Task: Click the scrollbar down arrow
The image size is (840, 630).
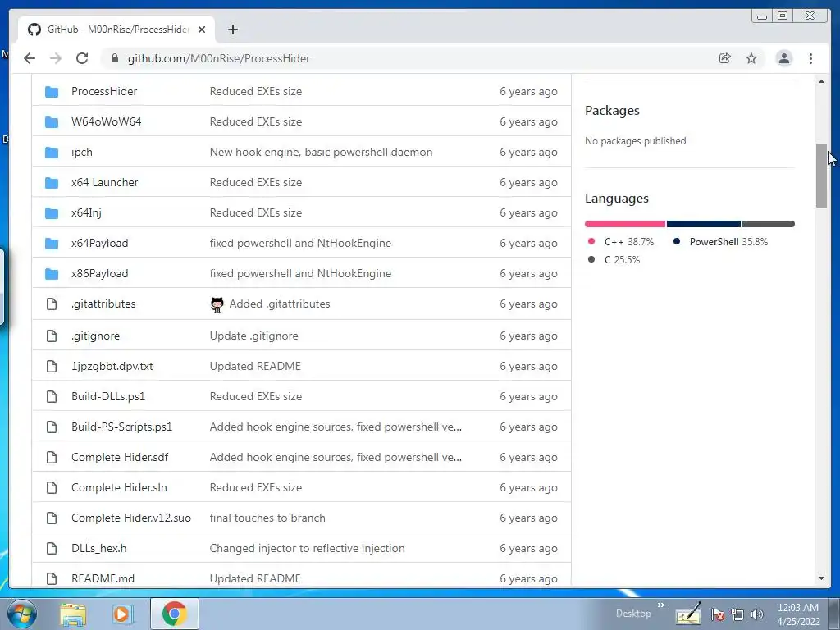Action: click(821, 578)
